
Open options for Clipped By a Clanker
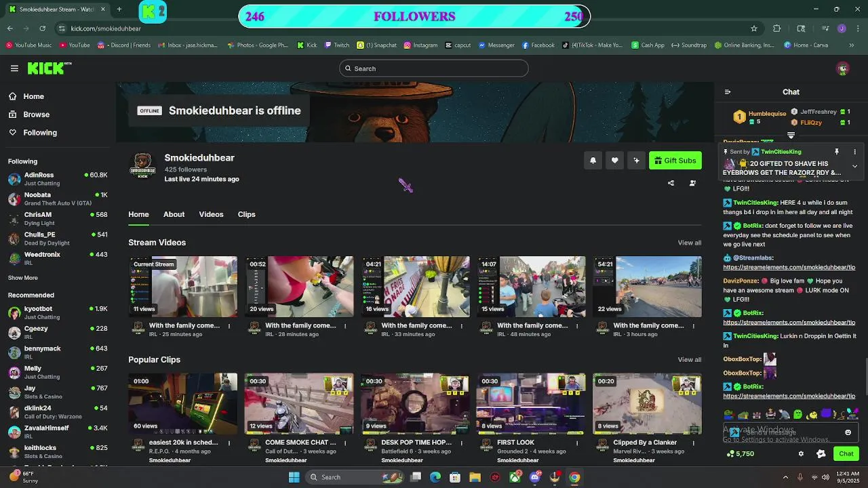coord(693,443)
